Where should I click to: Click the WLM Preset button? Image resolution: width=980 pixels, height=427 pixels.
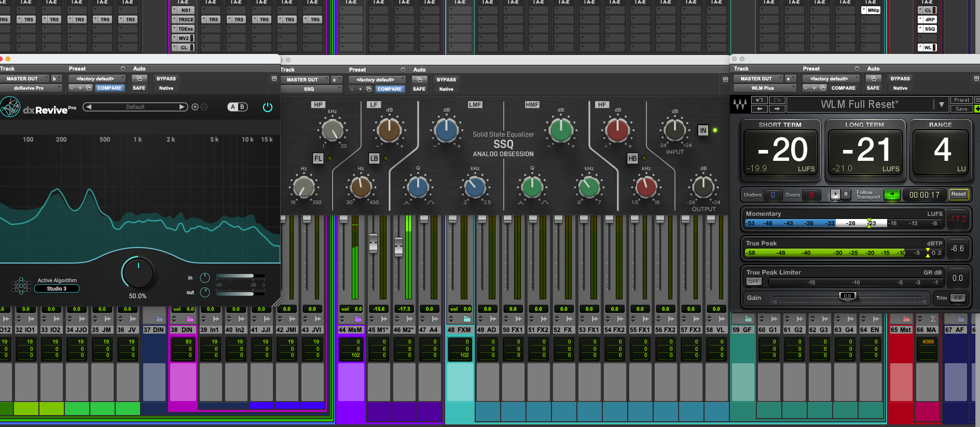[961, 100]
